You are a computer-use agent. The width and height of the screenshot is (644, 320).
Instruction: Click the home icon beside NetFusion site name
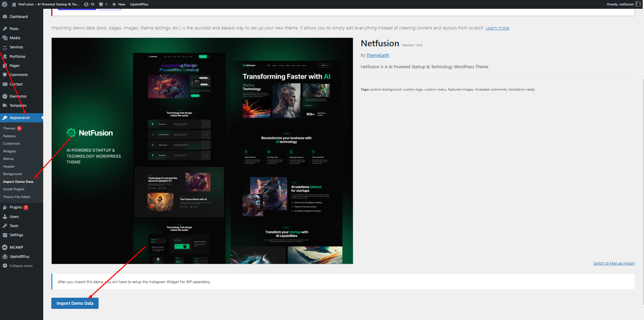[x=14, y=4]
